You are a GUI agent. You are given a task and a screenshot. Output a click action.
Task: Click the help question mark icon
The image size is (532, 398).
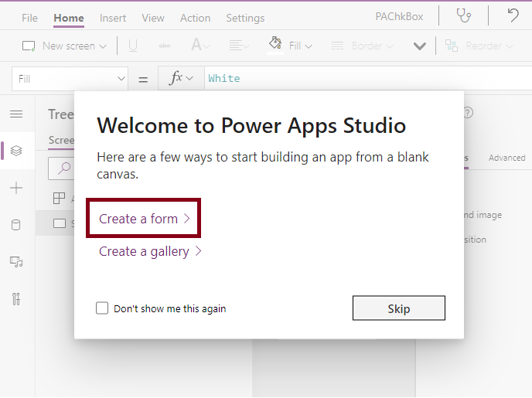469,113
